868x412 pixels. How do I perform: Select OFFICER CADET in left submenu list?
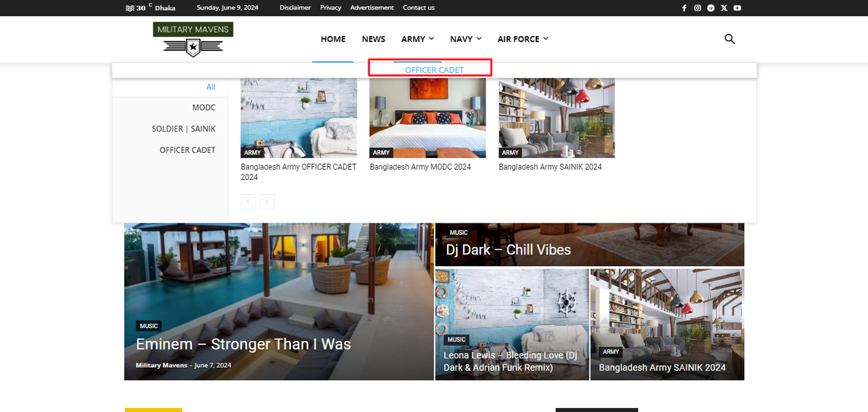tap(187, 149)
